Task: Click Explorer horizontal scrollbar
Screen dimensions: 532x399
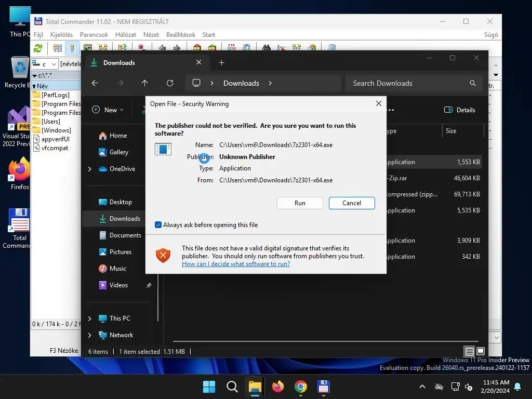Action: pyautogui.click(x=326, y=341)
